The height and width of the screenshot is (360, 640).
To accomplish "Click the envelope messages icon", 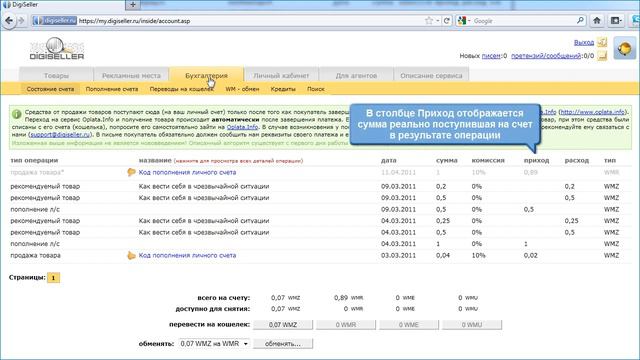I will click(x=602, y=56).
